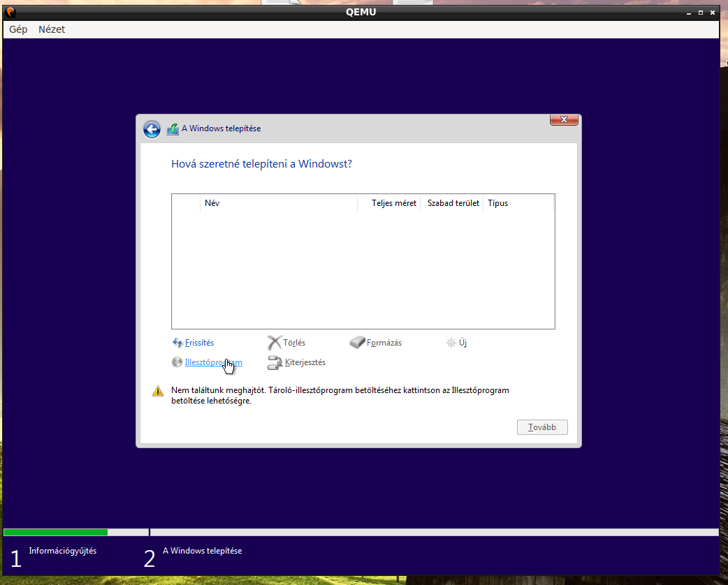728x585 pixels.
Task: Click the Illesztőprogram load driver link
Action: pyautogui.click(x=214, y=362)
